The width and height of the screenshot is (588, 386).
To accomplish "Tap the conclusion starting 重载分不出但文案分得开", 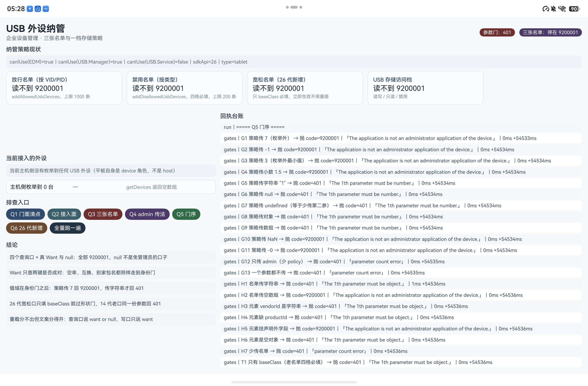I will pos(111,319).
